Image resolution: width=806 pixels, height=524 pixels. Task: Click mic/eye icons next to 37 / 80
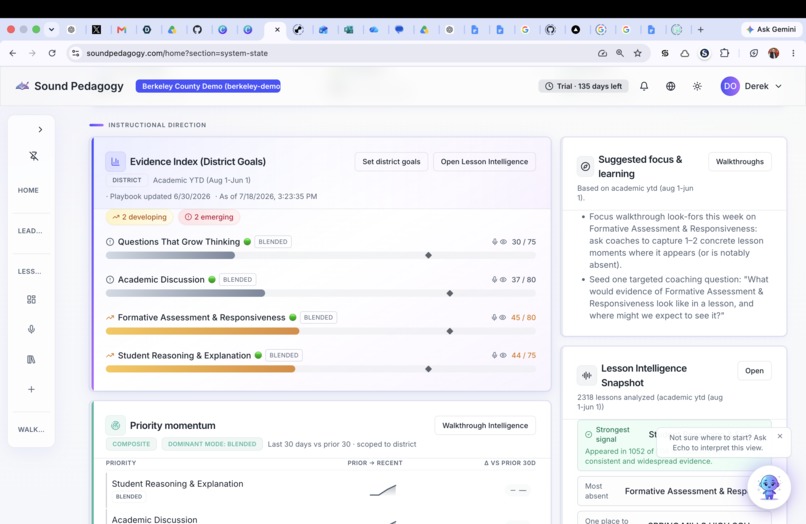[x=499, y=280]
